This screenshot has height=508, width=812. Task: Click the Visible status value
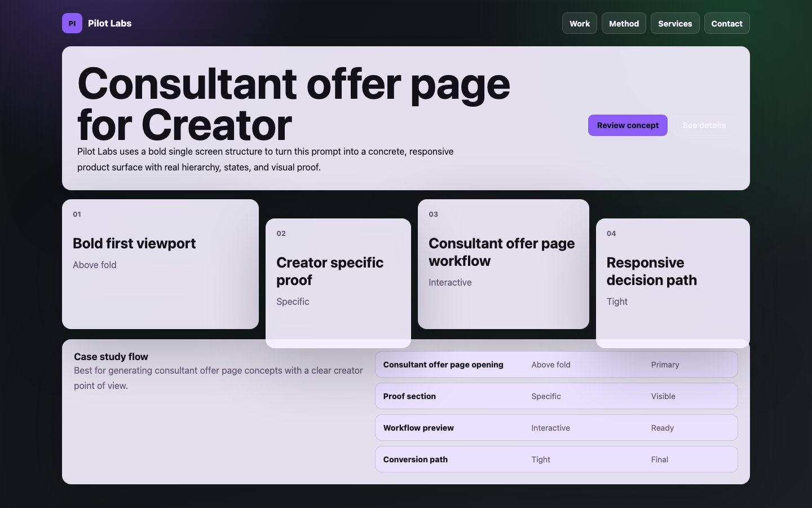tap(663, 396)
